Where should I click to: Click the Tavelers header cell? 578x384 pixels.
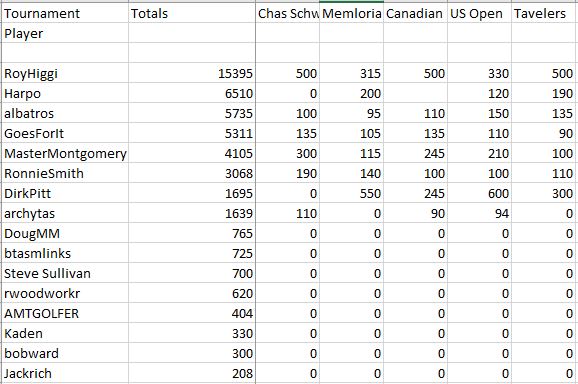coord(544,14)
